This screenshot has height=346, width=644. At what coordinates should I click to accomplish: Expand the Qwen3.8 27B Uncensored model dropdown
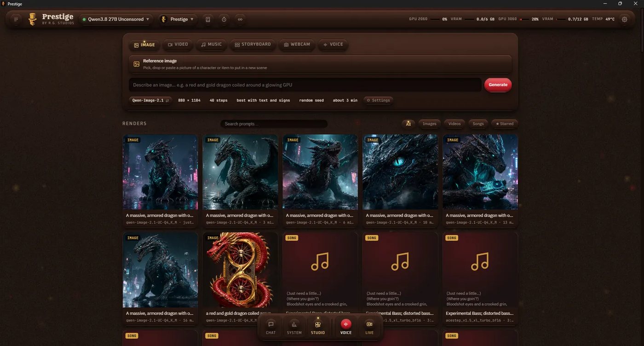point(116,19)
